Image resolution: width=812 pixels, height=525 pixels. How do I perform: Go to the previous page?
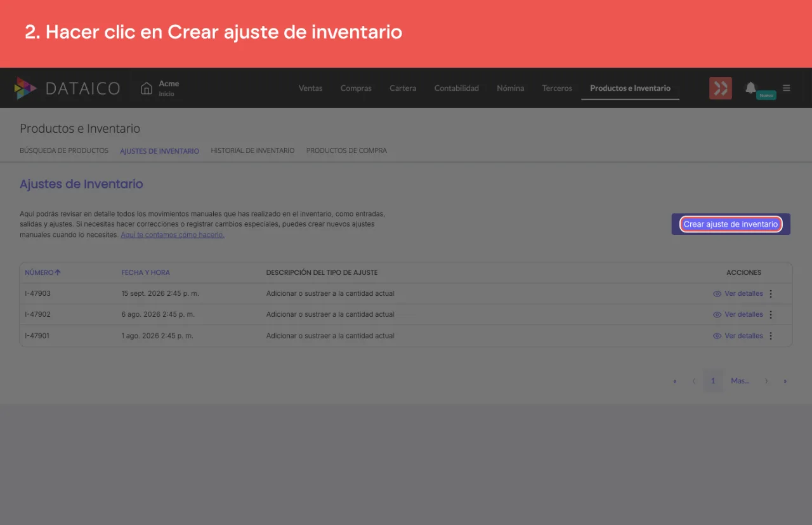(x=694, y=381)
